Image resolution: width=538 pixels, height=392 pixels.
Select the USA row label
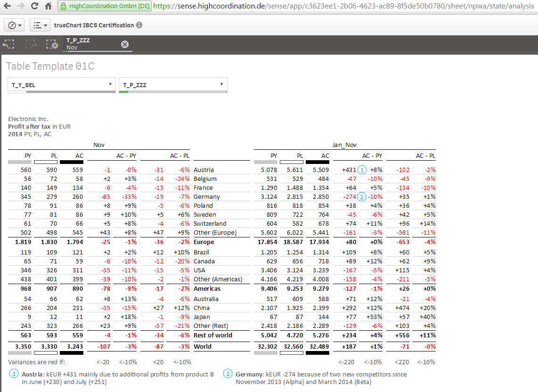tap(199, 270)
